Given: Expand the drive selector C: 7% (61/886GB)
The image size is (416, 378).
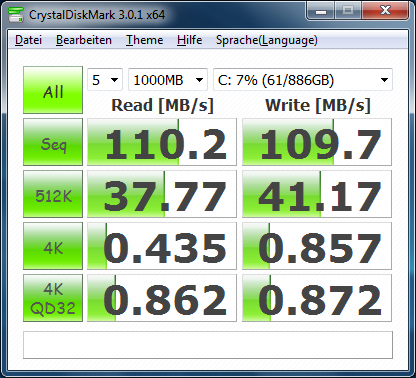Looking at the screenshot, I should [x=303, y=80].
